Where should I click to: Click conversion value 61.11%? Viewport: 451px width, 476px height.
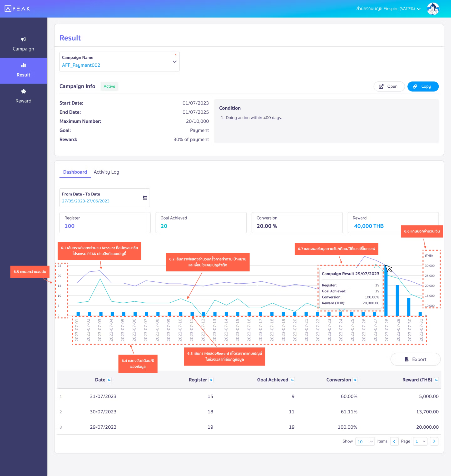tap(349, 411)
